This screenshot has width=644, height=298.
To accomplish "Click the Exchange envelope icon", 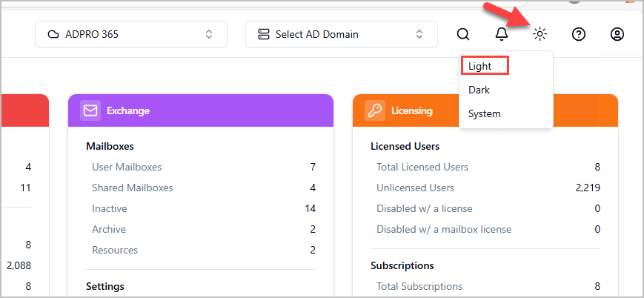I will point(90,110).
